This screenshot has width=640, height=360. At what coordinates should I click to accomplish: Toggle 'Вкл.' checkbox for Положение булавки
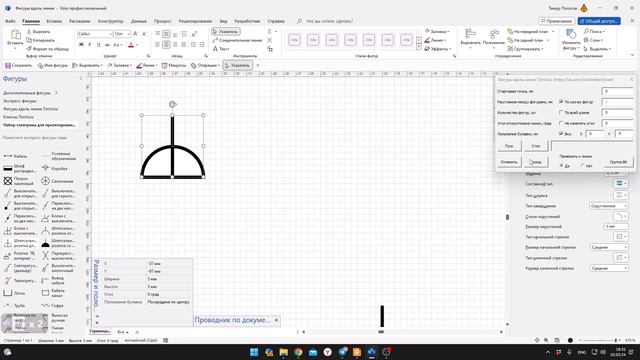pyautogui.click(x=561, y=133)
